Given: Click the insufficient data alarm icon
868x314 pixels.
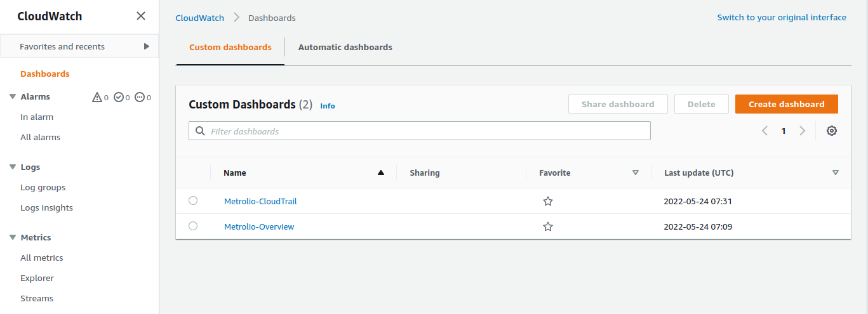Looking at the screenshot, I should pos(140,97).
